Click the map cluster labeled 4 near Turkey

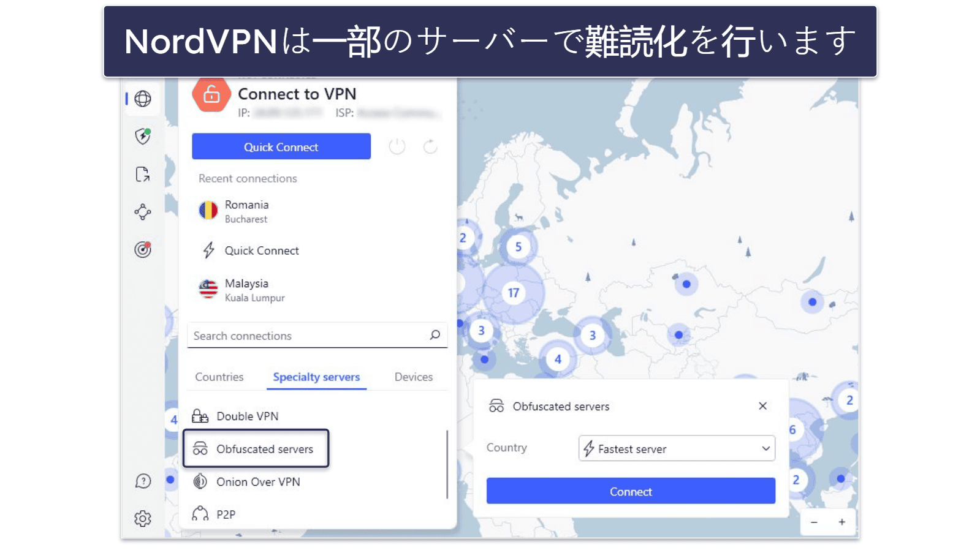[558, 359]
